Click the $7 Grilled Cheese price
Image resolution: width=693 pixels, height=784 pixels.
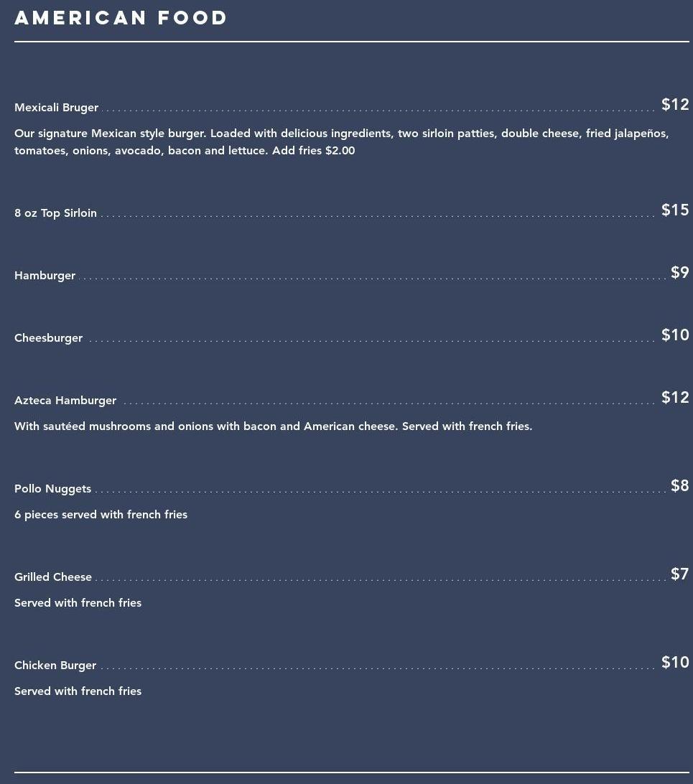(x=679, y=574)
